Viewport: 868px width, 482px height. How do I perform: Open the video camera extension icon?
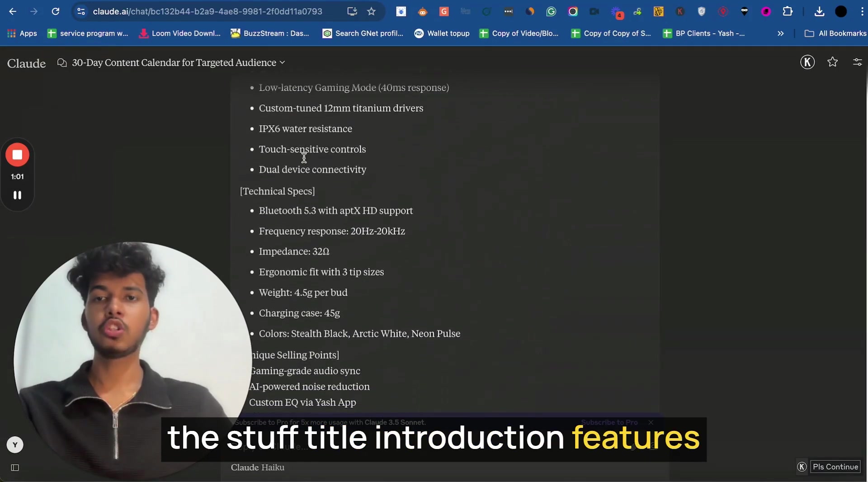tap(594, 11)
